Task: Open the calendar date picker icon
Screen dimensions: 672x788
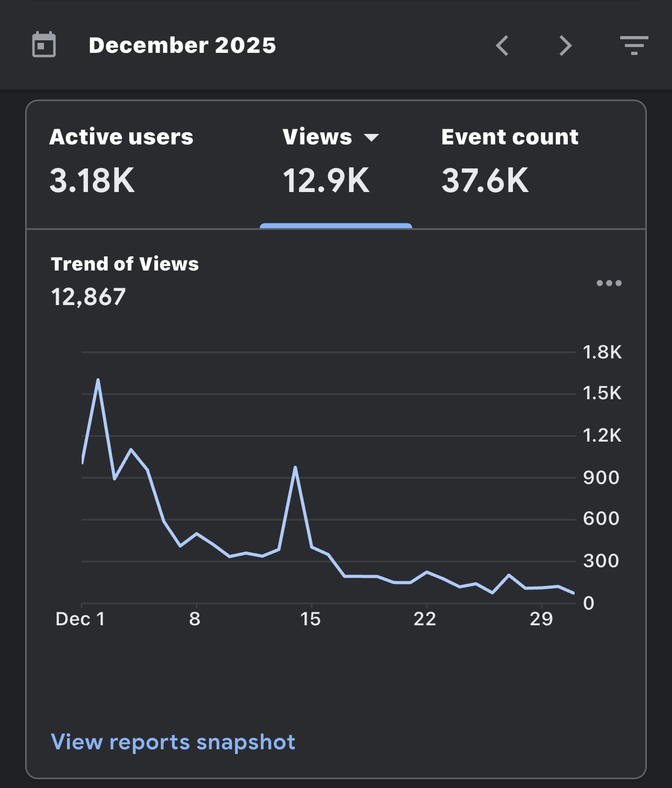Action: (44, 45)
